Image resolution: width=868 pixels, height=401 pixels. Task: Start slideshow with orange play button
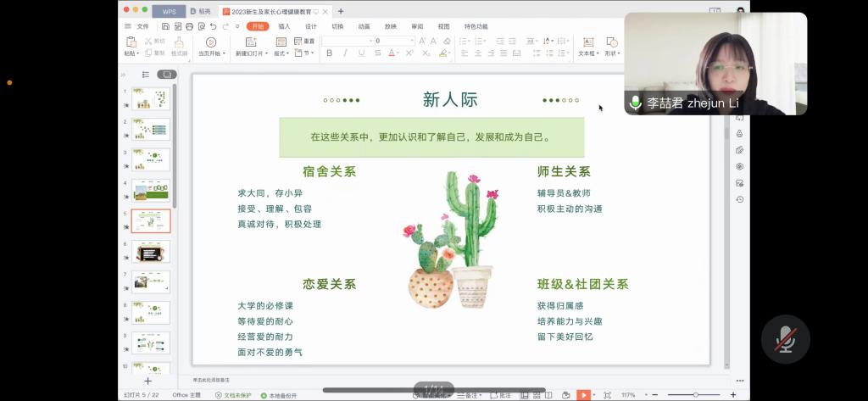click(583, 395)
